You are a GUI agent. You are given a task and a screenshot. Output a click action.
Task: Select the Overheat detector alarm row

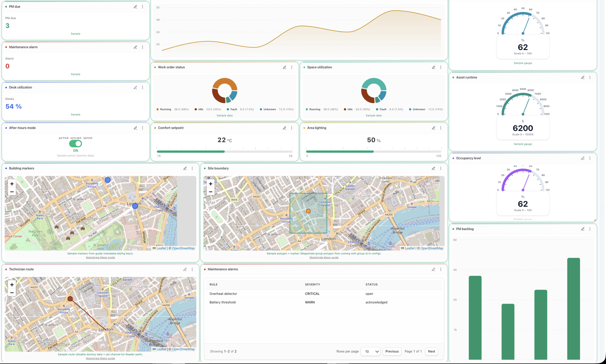pyautogui.click(x=324, y=293)
